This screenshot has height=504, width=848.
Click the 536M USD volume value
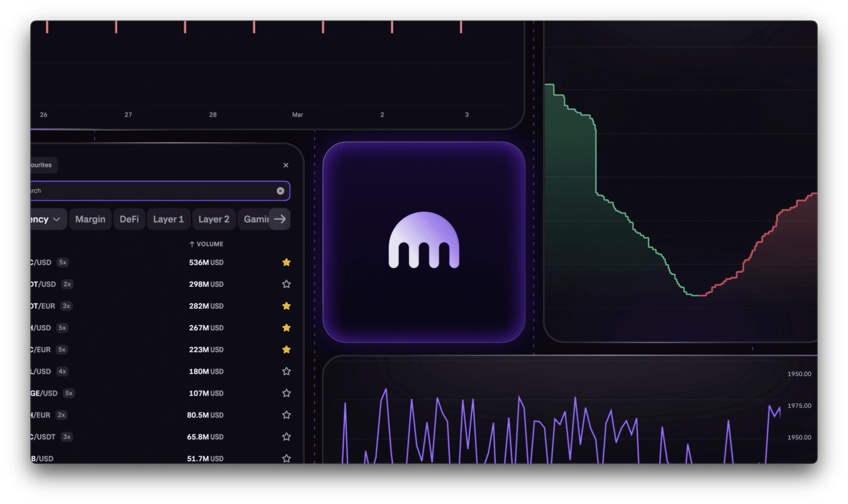point(206,262)
